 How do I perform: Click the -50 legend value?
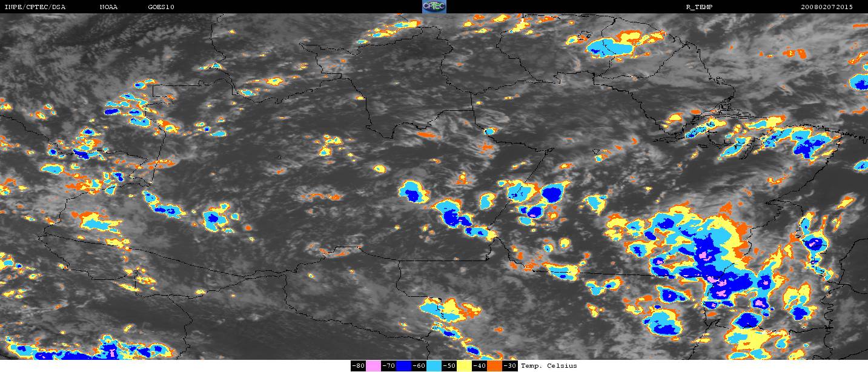449,366
